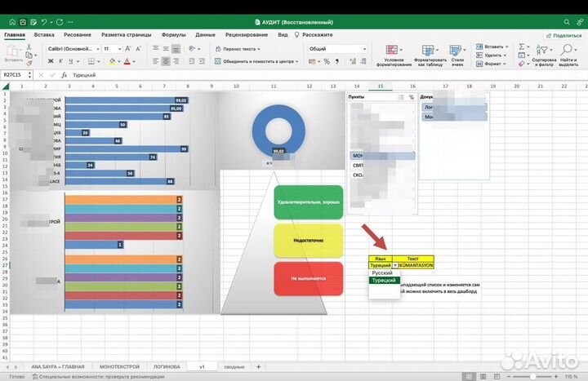This screenshot has height=381, width=588.
Task: Expand the fill color dropdown arrow
Action: [119, 61]
